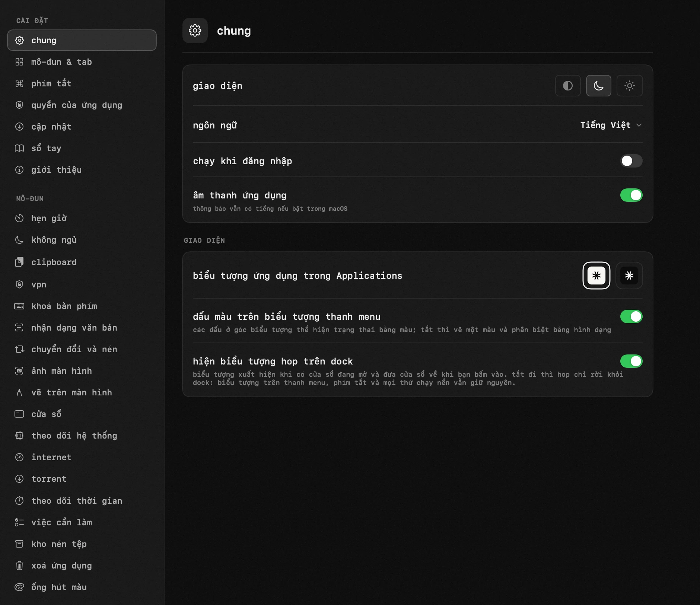
Task: Open the phím tắt settings page
Action: (82, 83)
